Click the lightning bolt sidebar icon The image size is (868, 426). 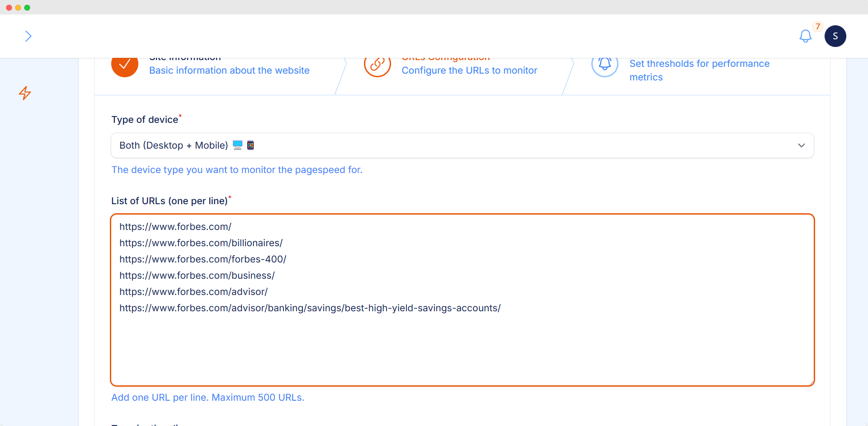click(25, 93)
